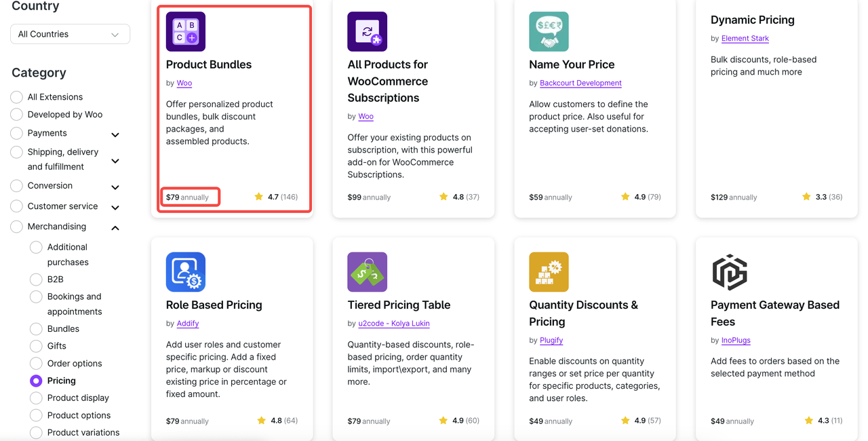Click the All Products for WooCommerce Subscriptions icon
This screenshot has height=441, width=868.
[x=367, y=31]
